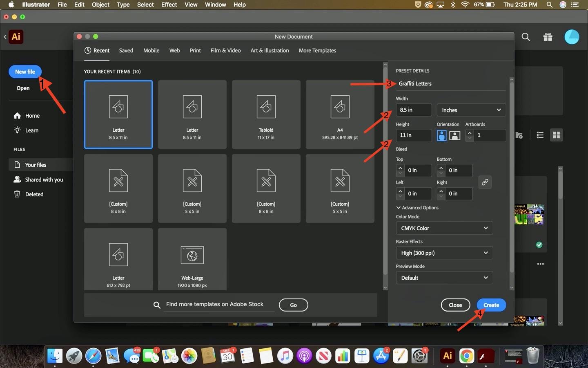The width and height of the screenshot is (588, 368).
Task: Select landscape orientation
Action: 455,135
